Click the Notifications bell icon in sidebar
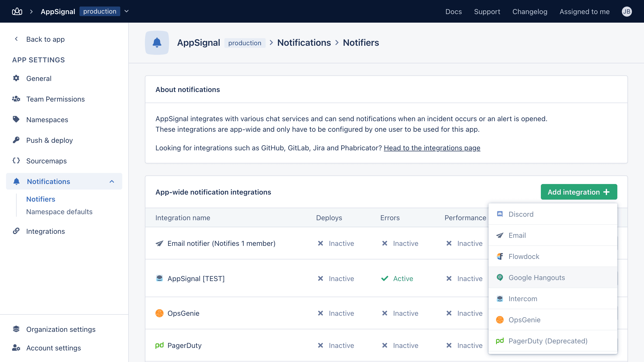The height and width of the screenshot is (362, 644). point(17,181)
